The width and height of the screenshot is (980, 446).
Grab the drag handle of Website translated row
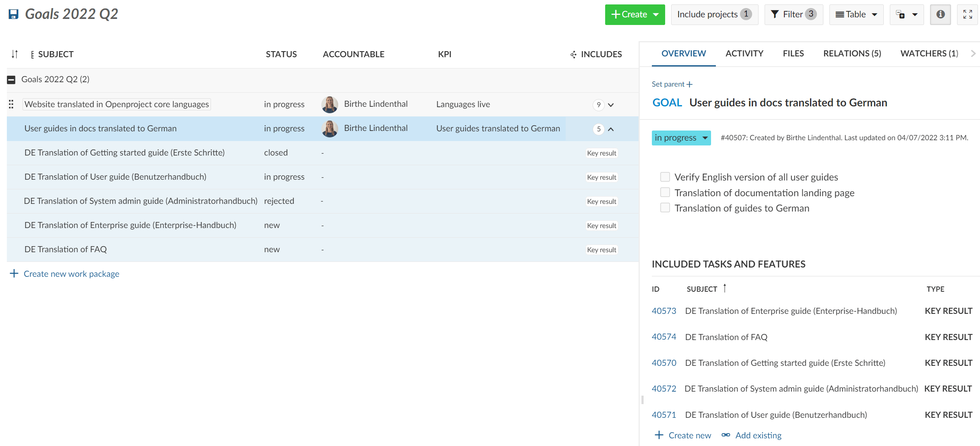11,104
